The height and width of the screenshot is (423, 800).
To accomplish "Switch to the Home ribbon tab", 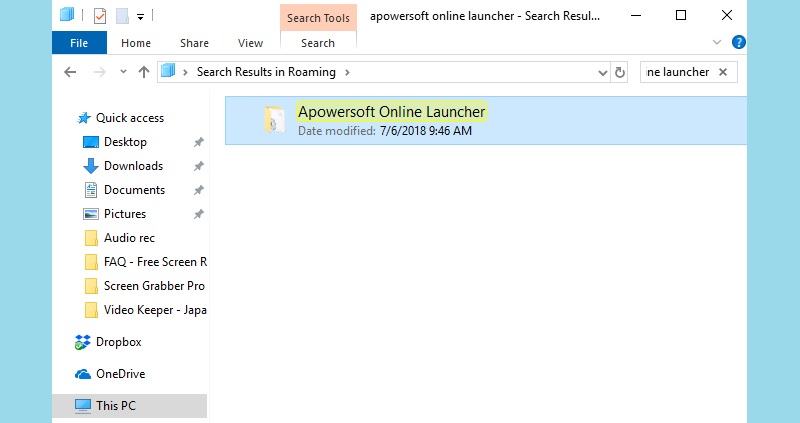I will click(136, 43).
